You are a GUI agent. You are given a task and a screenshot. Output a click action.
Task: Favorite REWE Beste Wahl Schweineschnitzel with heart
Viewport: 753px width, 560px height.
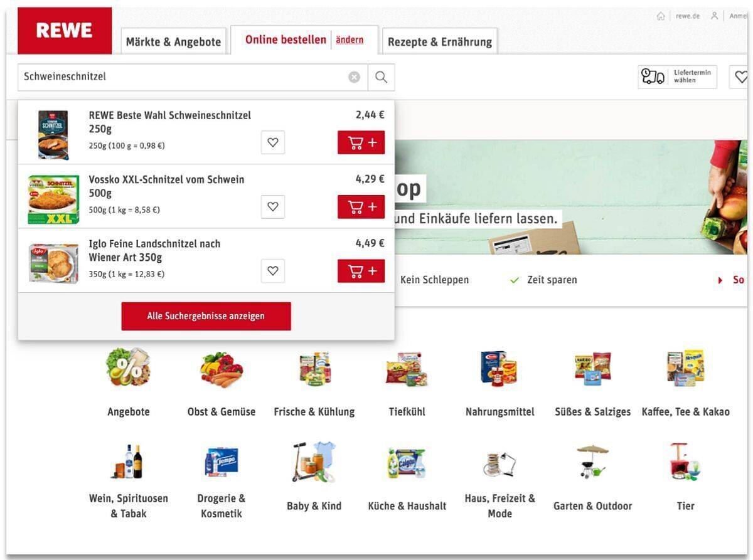click(x=273, y=142)
